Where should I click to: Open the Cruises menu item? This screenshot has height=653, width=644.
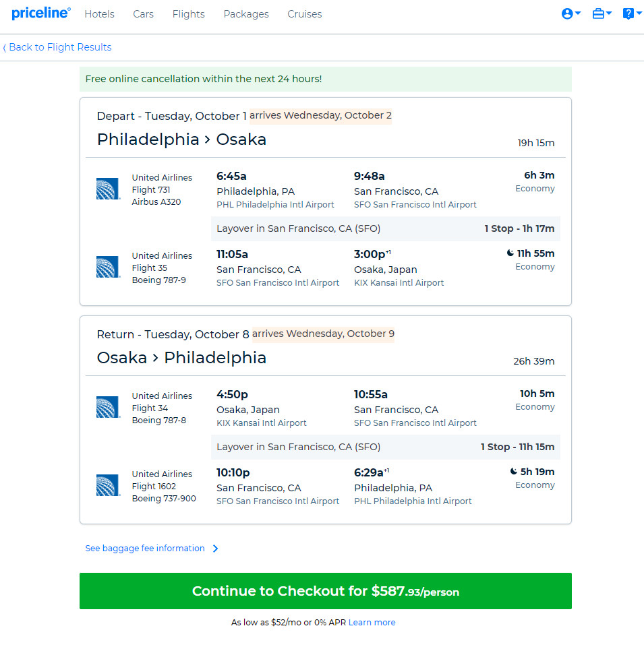pos(305,14)
